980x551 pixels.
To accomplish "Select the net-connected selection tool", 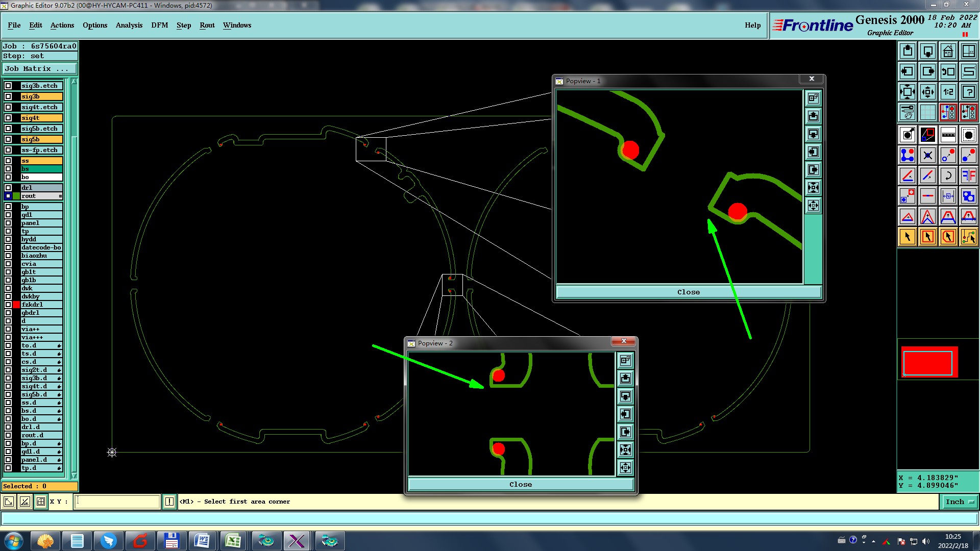I will coord(969,237).
